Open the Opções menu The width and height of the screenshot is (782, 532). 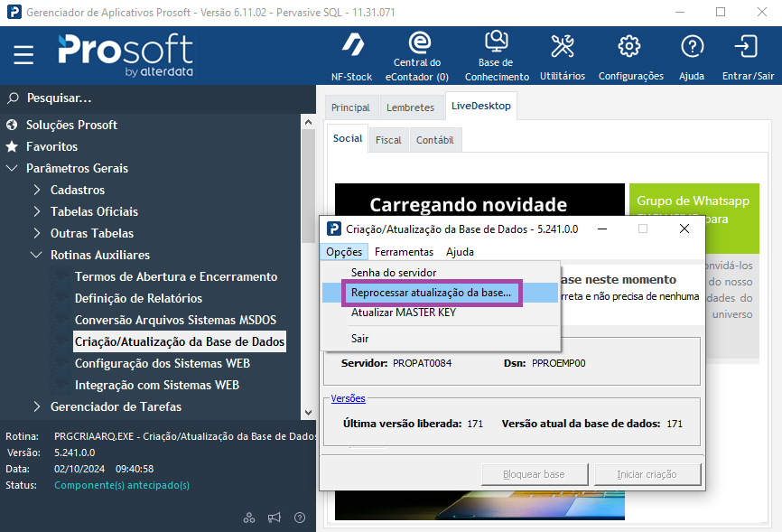[x=344, y=251]
